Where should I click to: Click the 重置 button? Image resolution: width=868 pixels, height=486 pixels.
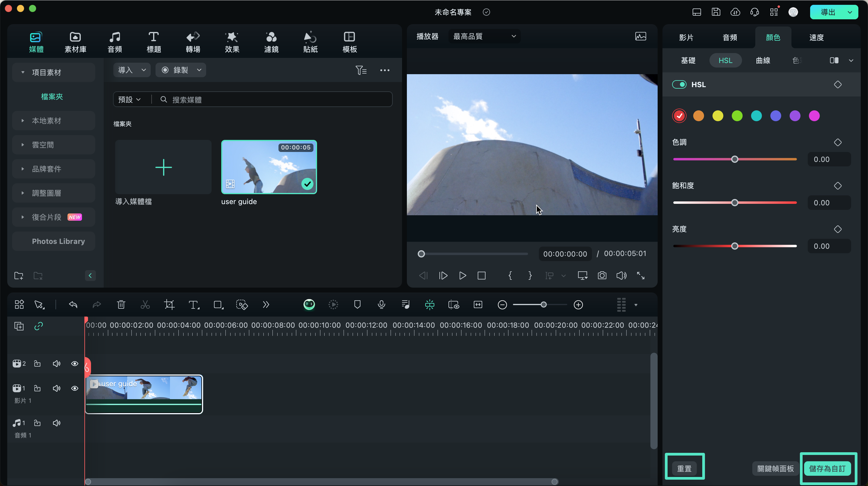coord(684,468)
